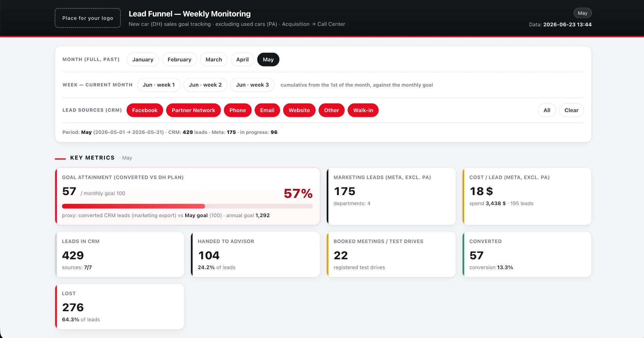
Task: Turn off the Walk-in source filter
Action: 363,110
